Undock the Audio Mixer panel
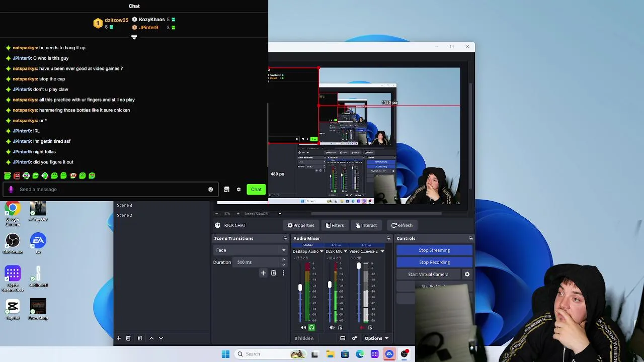This screenshot has height=362, width=644. click(388, 238)
